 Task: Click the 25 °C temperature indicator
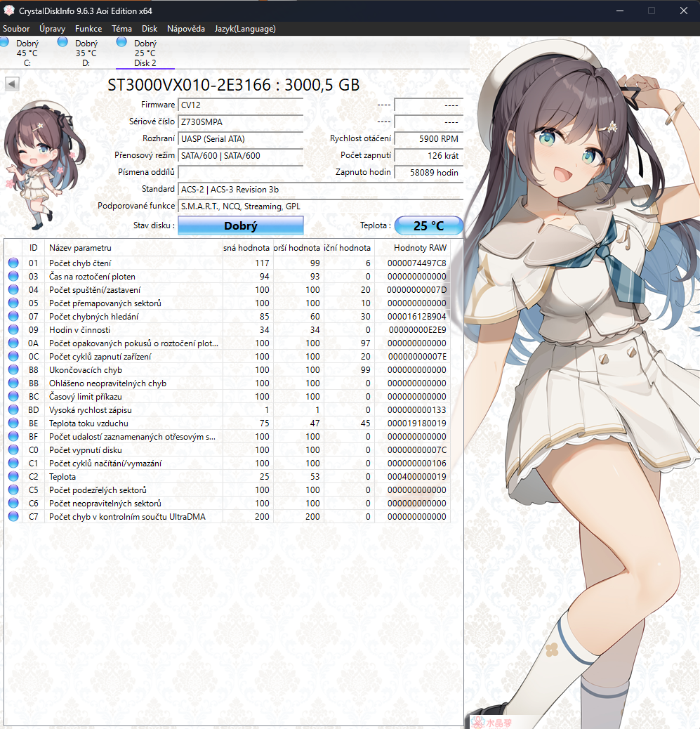(428, 226)
